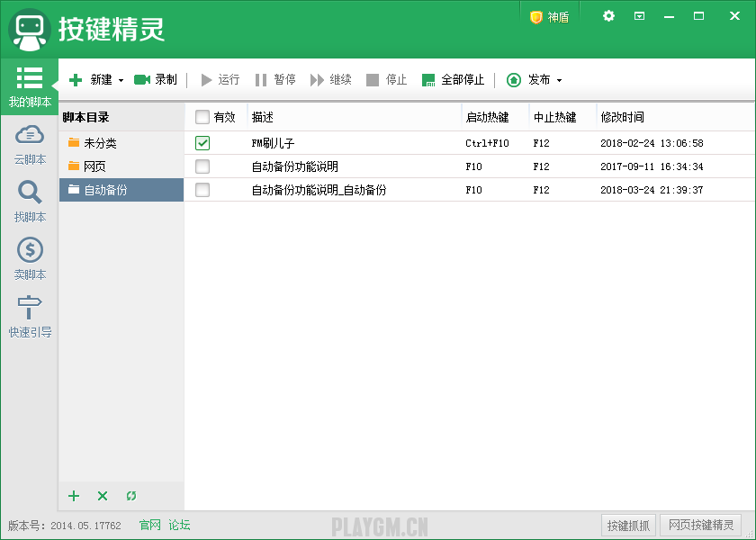Select the 我的脚本 tab
Viewport: 756px width, 540px height.
click(30, 86)
